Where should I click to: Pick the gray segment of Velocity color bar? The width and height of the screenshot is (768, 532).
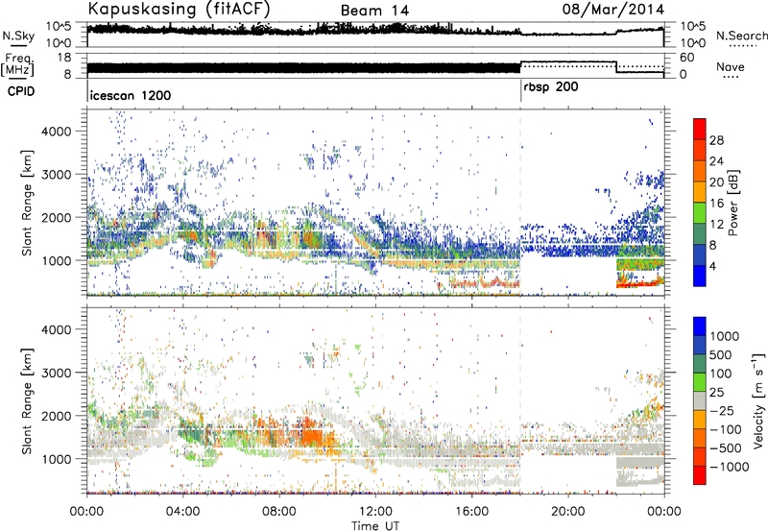click(700, 401)
